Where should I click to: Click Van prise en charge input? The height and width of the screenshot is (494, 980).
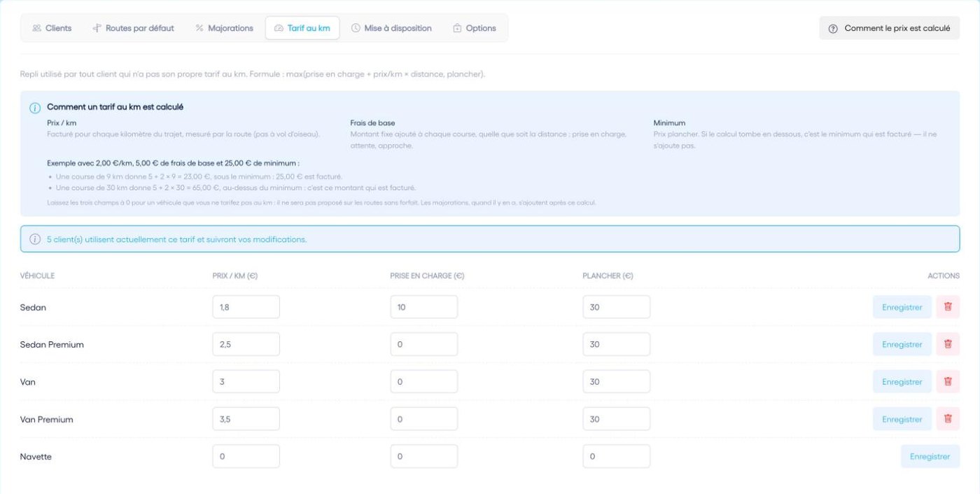coord(424,382)
